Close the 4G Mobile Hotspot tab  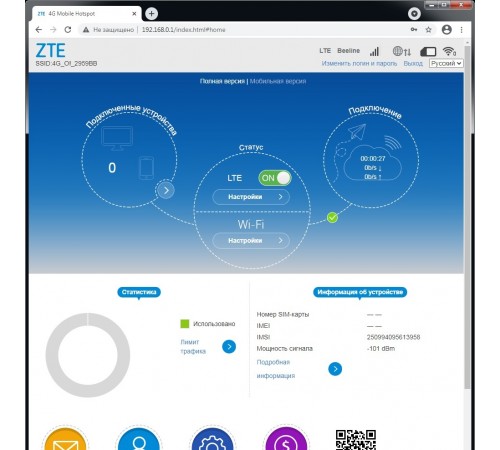134,14
